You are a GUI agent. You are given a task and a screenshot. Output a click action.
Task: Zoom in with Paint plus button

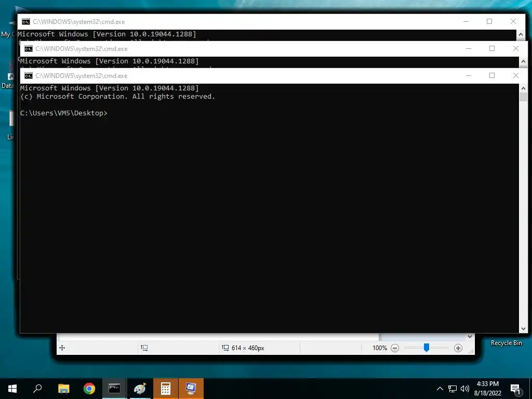pyautogui.click(x=458, y=348)
